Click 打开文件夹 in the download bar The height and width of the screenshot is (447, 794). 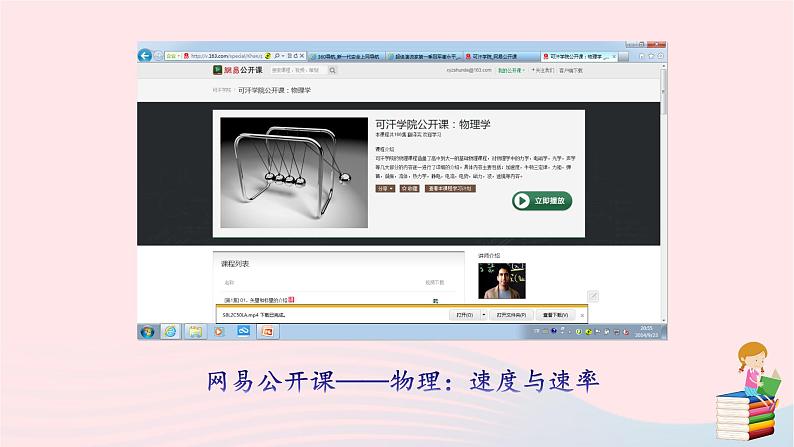(x=511, y=315)
